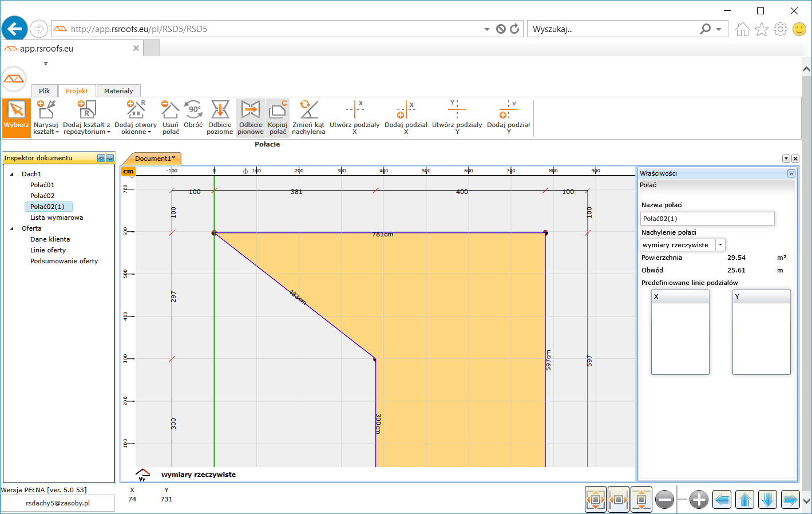This screenshot has height=514, width=812.
Task: Toggle the cm unit button on ruler
Action: [128, 171]
